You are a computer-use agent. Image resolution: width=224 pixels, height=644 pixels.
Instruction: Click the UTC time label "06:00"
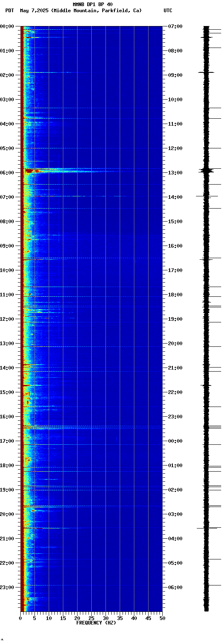[175, 587]
